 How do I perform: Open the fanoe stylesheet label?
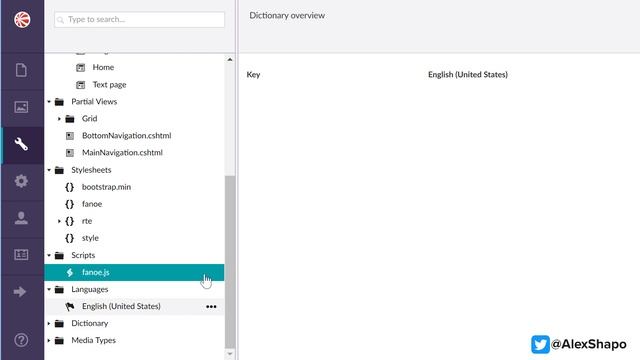click(x=92, y=204)
